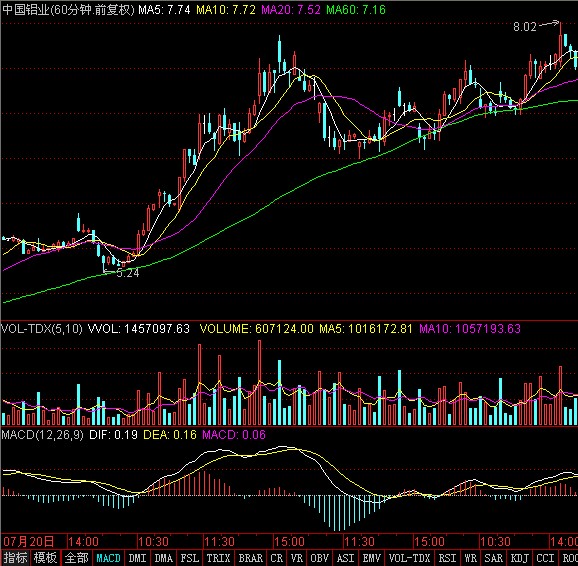Screen dimensions: 578x566
Task: Switch to the VOL-TDX indicator tab
Action: (409, 558)
